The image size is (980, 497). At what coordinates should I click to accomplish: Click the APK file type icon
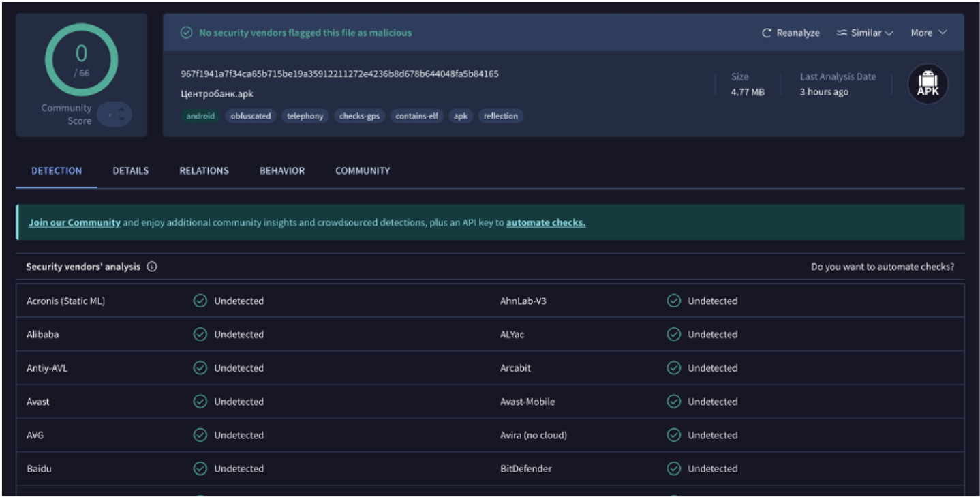tap(928, 85)
